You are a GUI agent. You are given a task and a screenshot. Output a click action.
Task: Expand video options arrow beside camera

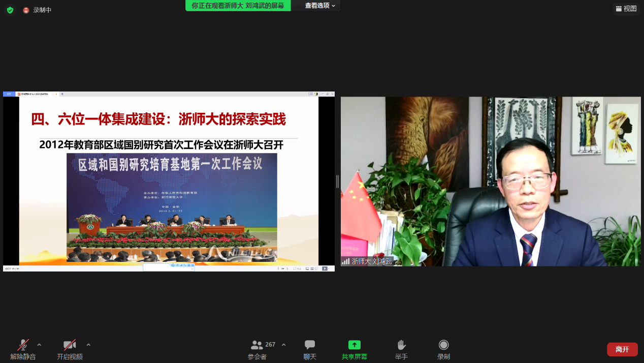pyautogui.click(x=88, y=345)
